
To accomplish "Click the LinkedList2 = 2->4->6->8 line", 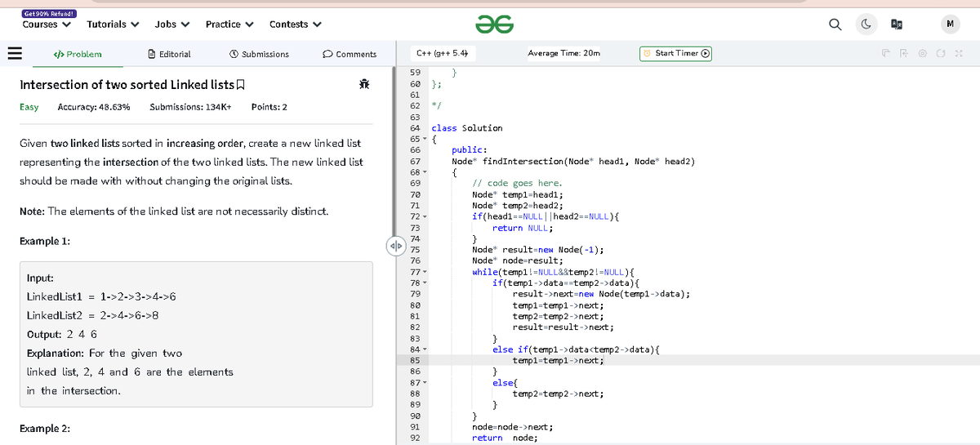I will [x=93, y=315].
